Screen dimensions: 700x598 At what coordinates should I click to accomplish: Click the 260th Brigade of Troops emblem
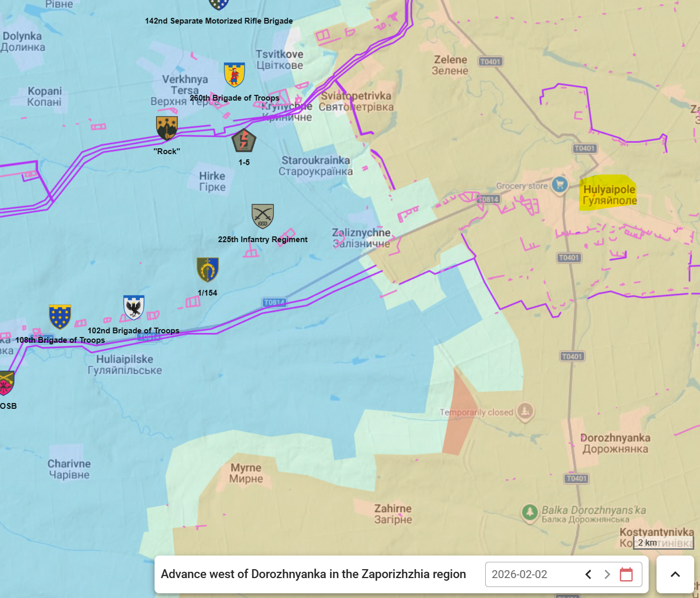pyautogui.click(x=234, y=74)
